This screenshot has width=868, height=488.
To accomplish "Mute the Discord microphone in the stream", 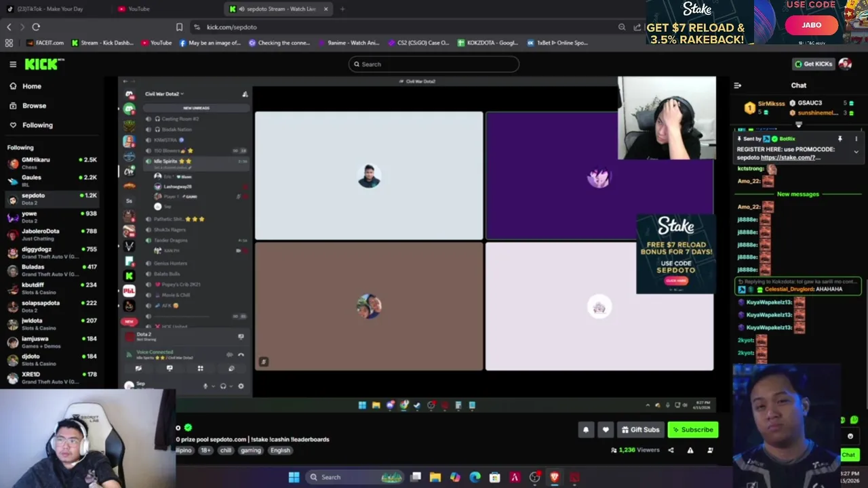I will coord(205,386).
